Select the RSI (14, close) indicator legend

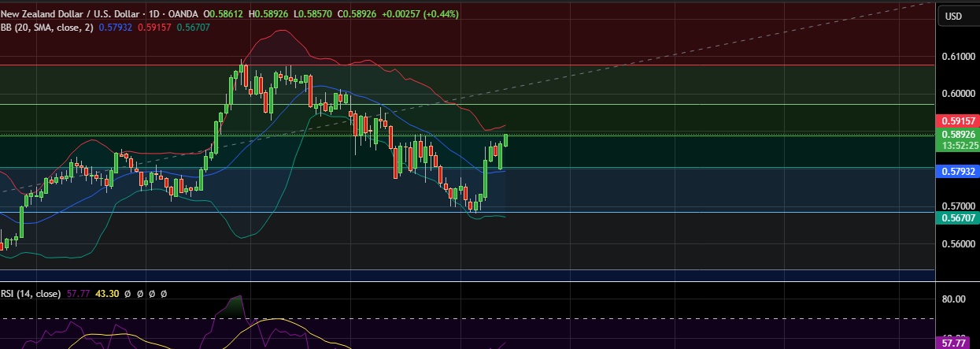31,294
